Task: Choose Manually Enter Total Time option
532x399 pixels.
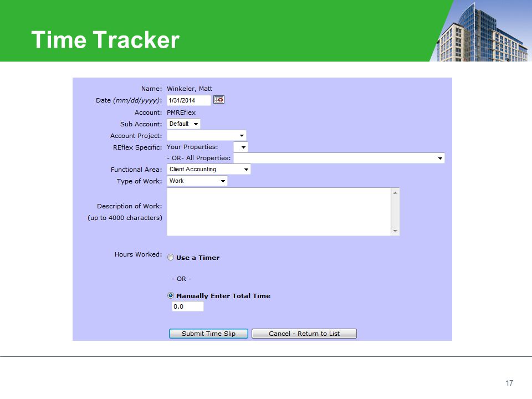Action: pos(171,295)
